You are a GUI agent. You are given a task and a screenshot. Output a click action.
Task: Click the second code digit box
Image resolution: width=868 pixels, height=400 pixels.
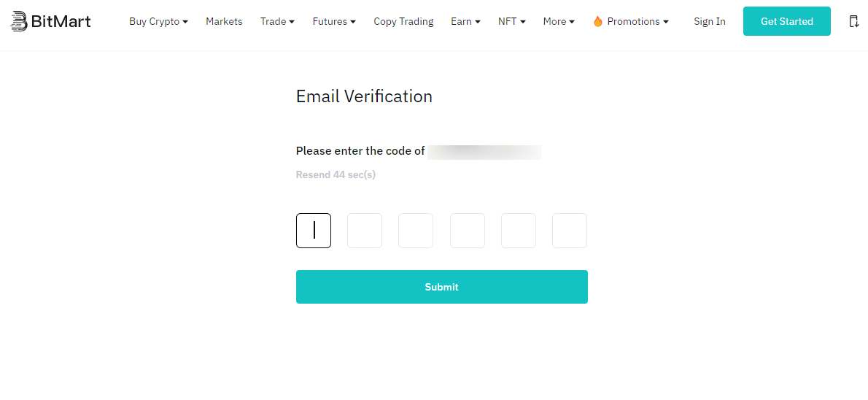click(x=365, y=231)
